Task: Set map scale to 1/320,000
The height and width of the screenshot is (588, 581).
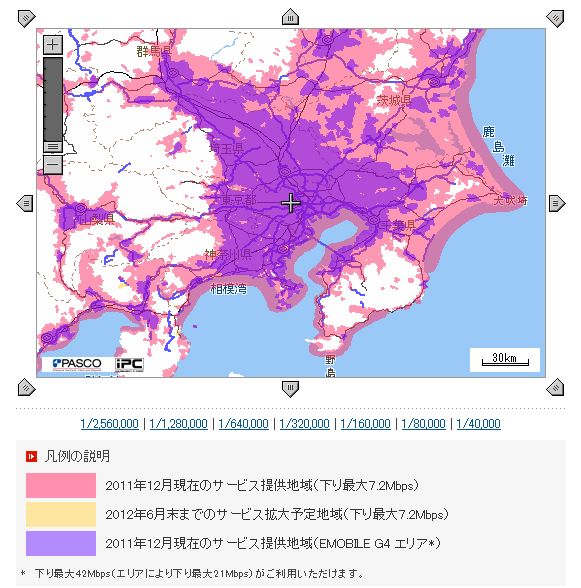Action: pyautogui.click(x=305, y=424)
